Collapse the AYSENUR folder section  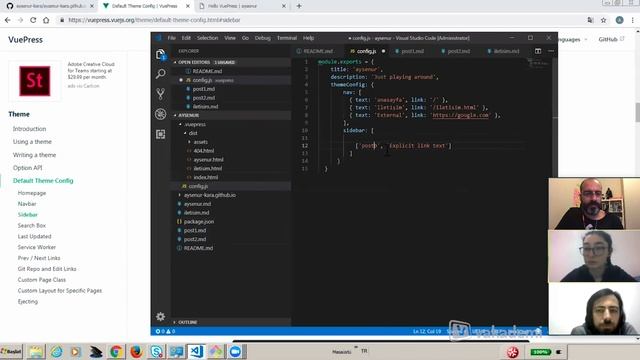pyautogui.click(x=188, y=116)
